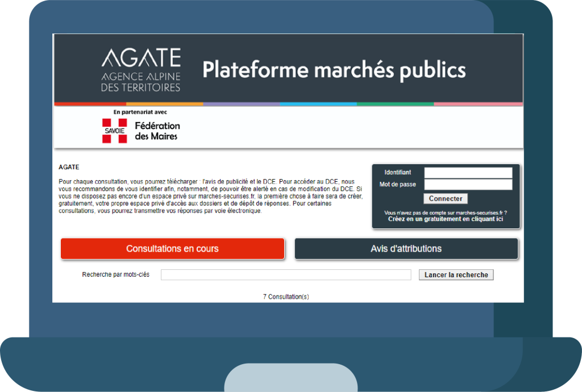Viewport: 582px width, 392px height.
Task: Click 'Vous n'avez pas de compte' text
Action: point(446,213)
